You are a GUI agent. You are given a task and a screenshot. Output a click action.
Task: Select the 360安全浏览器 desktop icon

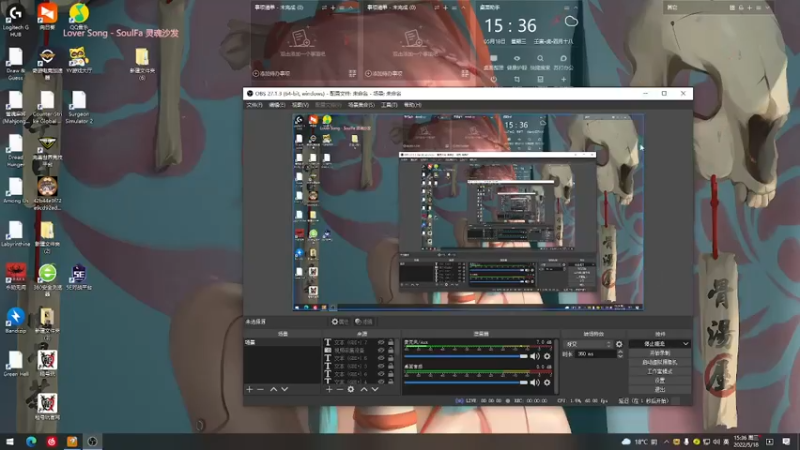tap(47, 280)
